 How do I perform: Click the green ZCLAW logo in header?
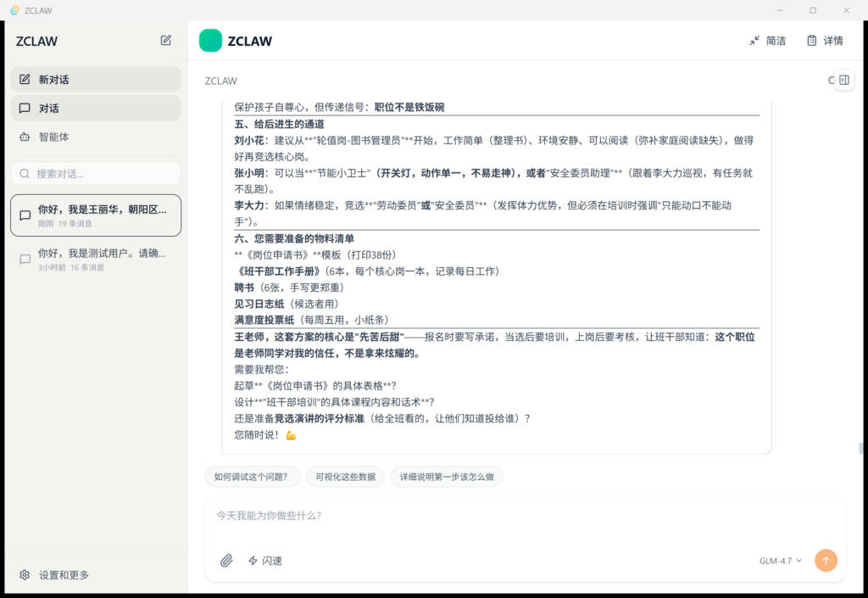click(210, 41)
